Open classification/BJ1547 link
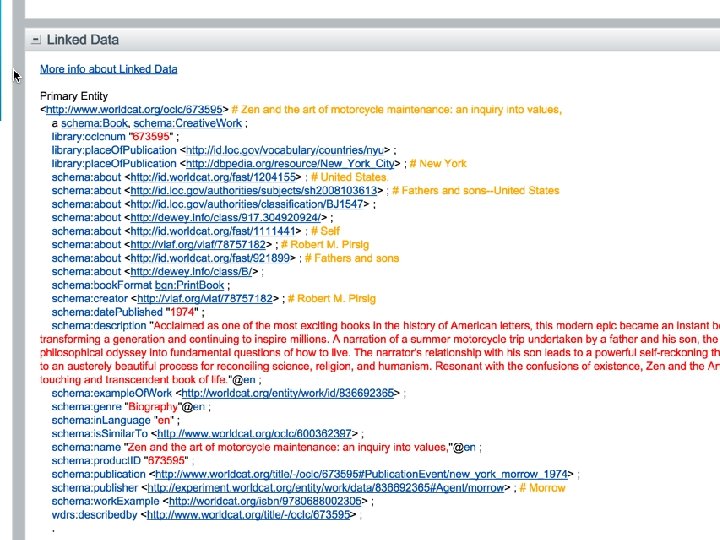 [x=247, y=204]
